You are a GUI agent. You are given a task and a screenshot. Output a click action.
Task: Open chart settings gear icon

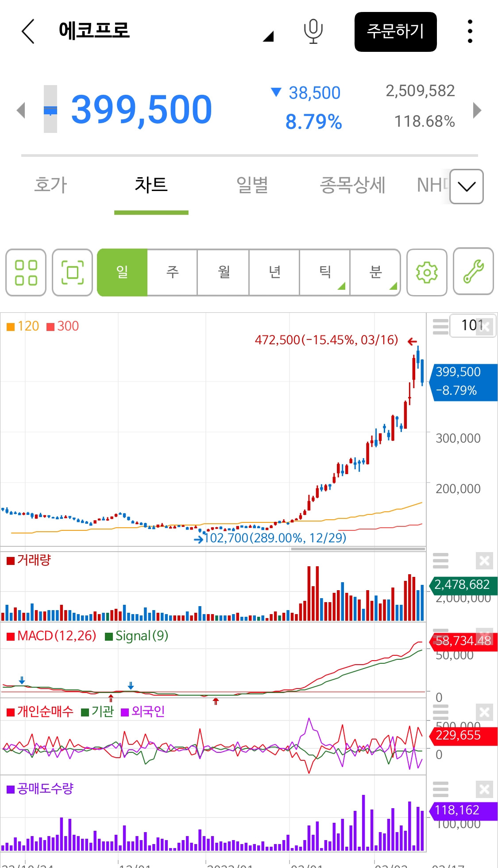[427, 272]
